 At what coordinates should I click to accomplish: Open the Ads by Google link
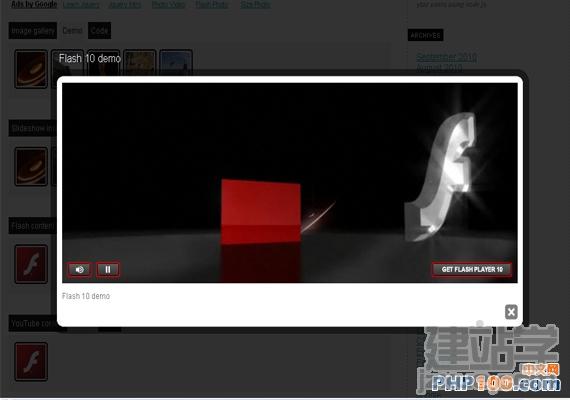[x=34, y=4]
